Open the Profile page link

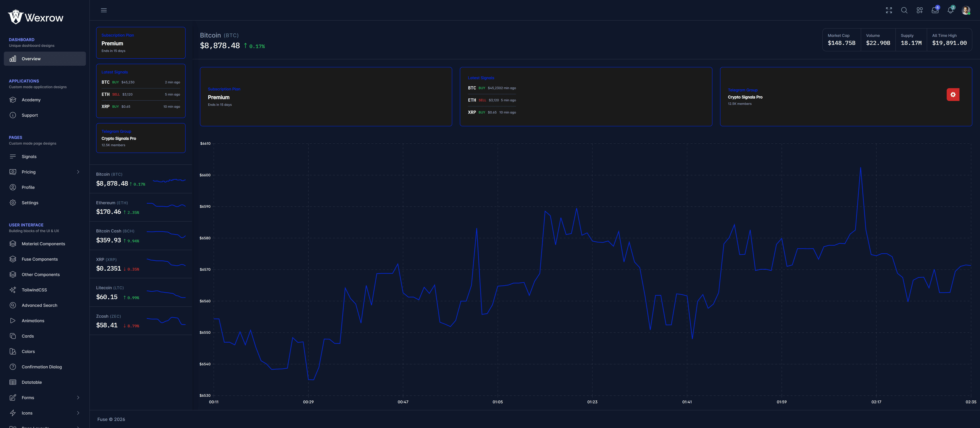pyautogui.click(x=45, y=187)
